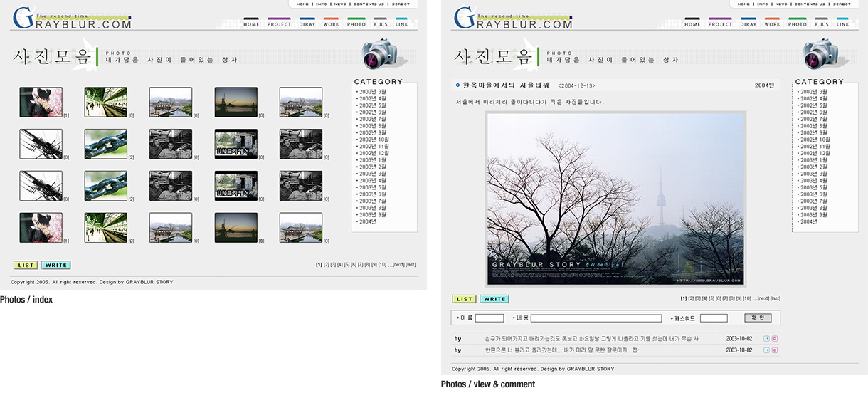The width and height of the screenshot is (868, 393).
Task: Click [last] in the view page pagination
Action: (x=776, y=298)
